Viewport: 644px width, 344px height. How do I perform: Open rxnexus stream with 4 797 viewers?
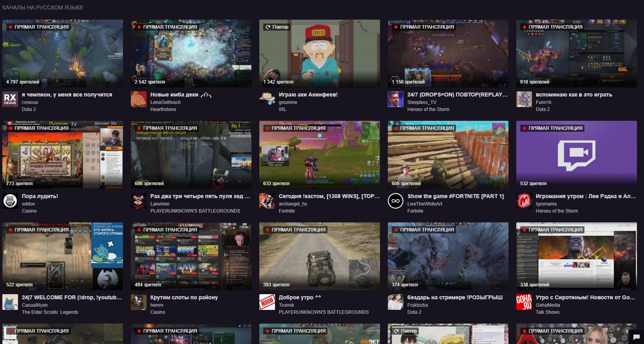[x=63, y=54]
